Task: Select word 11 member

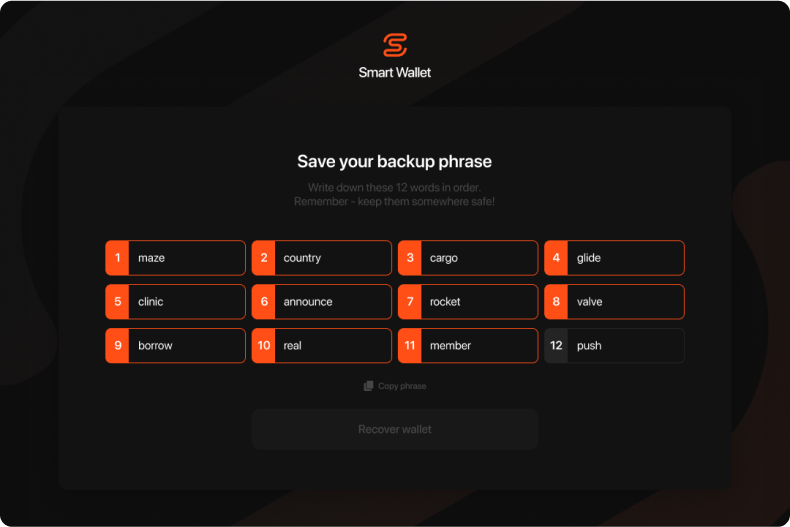Action: coord(468,346)
